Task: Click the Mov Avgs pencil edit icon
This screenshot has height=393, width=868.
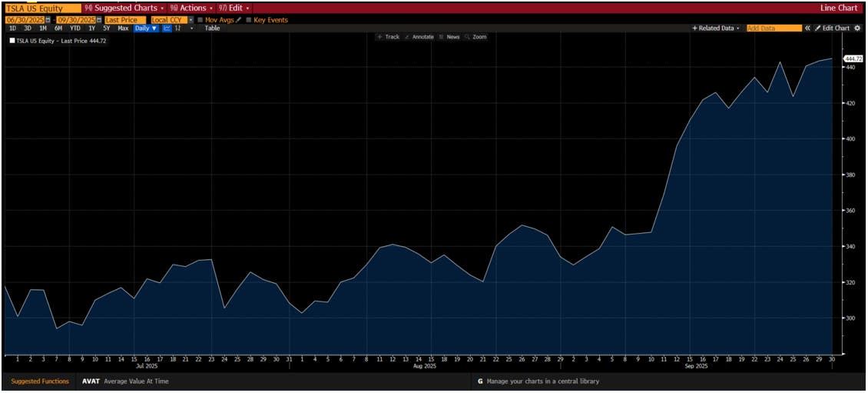Action: [238, 19]
